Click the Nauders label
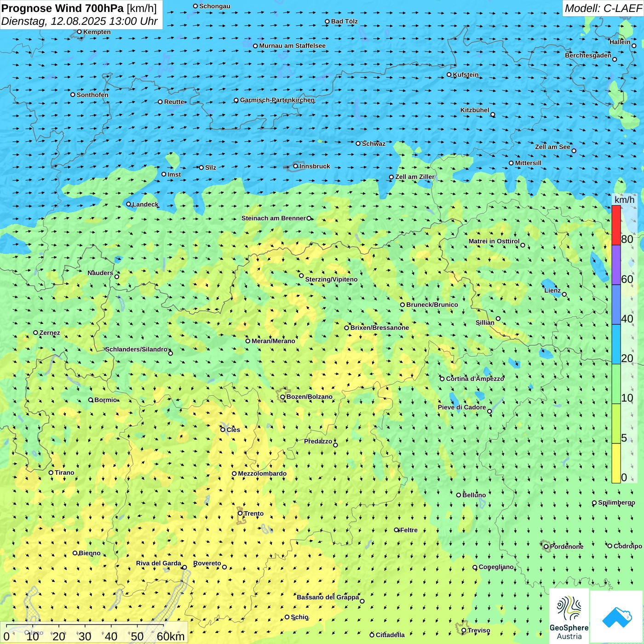Viewport: 644px width, 644px height. [x=100, y=273]
